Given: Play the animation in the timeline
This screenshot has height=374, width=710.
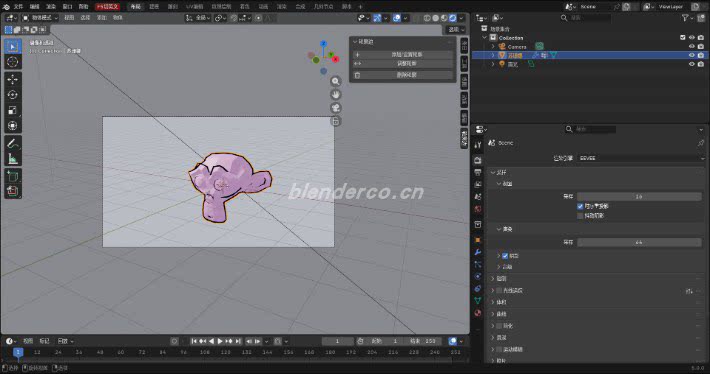Looking at the screenshot, I should tap(220, 341).
